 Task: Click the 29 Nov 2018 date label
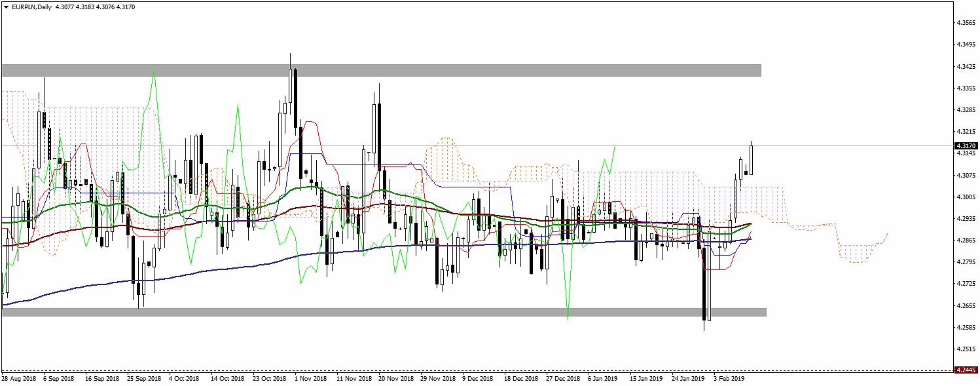[x=437, y=379]
